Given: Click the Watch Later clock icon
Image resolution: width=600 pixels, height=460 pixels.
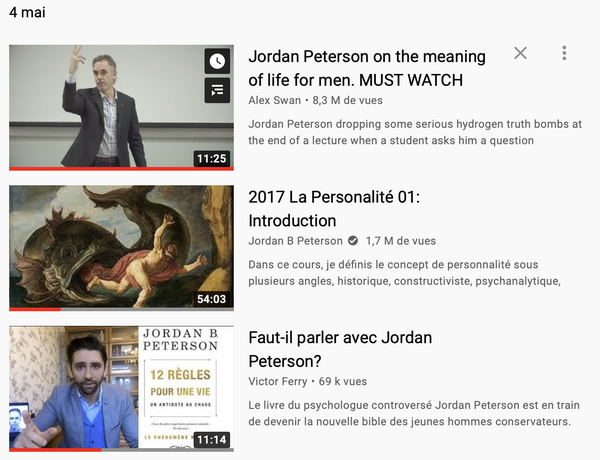Looking at the screenshot, I should tap(217, 61).
